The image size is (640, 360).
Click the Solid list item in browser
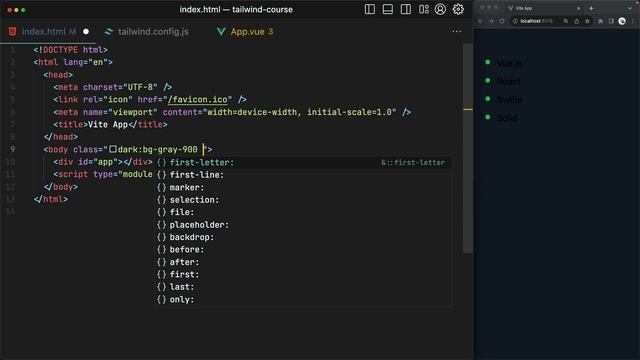click(507, 118)
